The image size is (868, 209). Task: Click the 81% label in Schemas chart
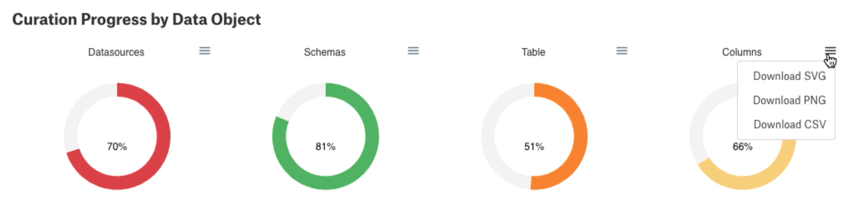point(325,147)
